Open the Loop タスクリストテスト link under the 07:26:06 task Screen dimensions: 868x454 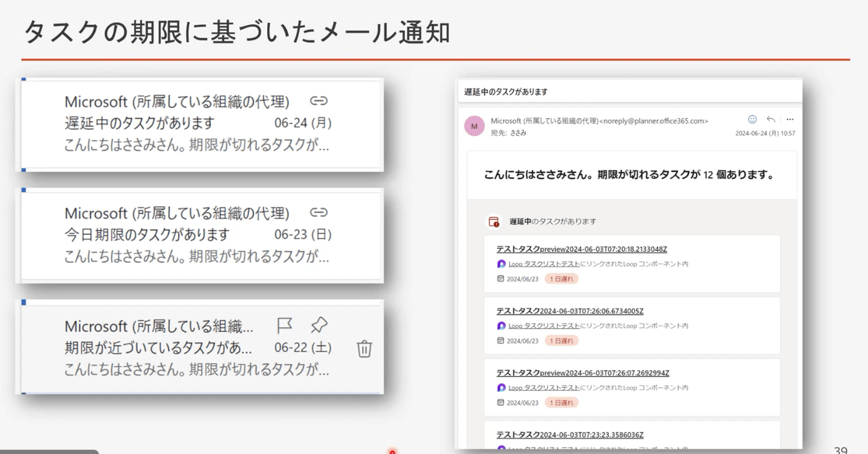pyautogui.click(x=544, y=326)
